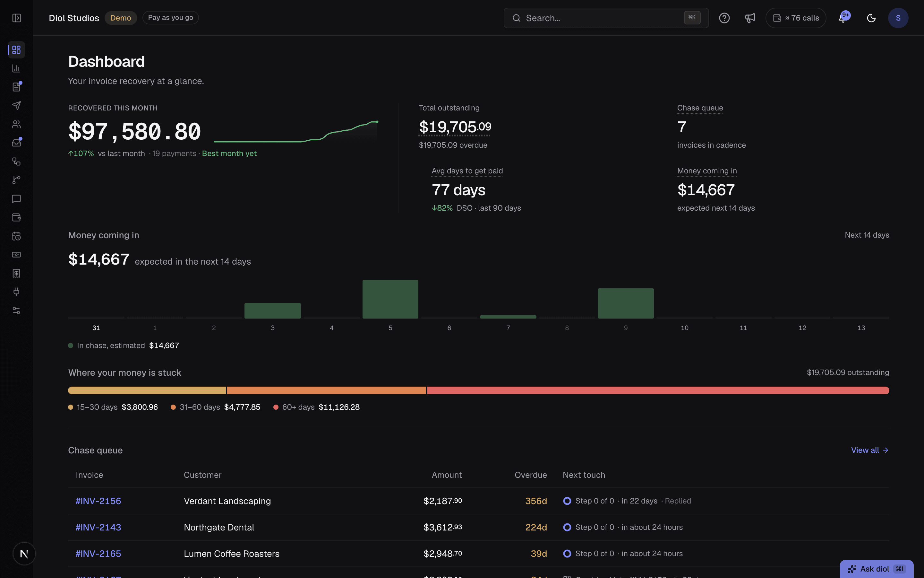Click the day 5 bar in chart
This screenshot has width=924, height=578.
pyautogui.click(x=390, y=299)
